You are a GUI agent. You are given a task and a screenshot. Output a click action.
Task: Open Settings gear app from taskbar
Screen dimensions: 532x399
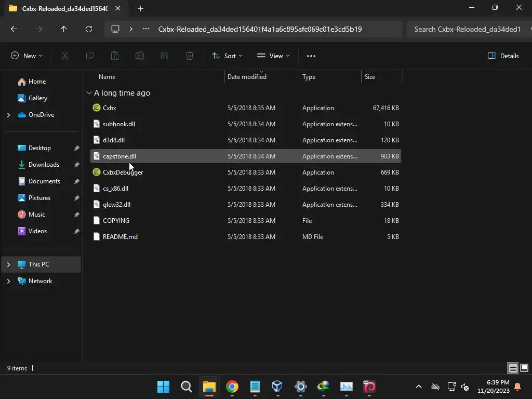[301, 387]
